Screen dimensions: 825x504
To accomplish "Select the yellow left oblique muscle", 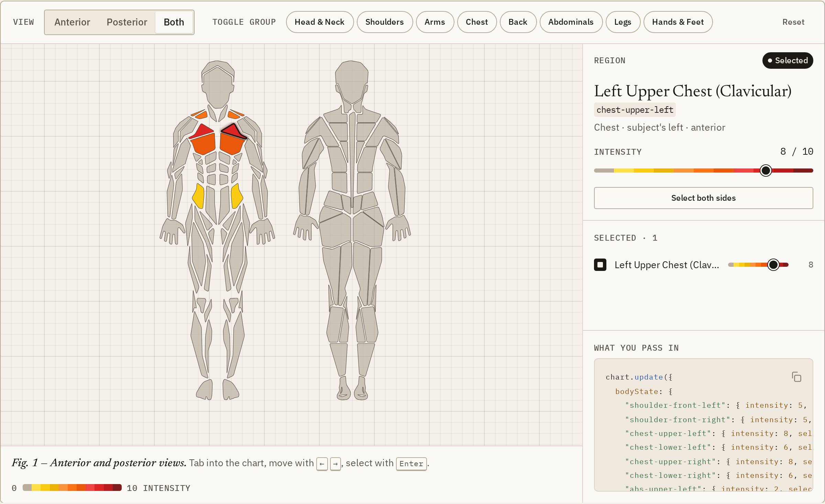I will (x=236, y=196).
